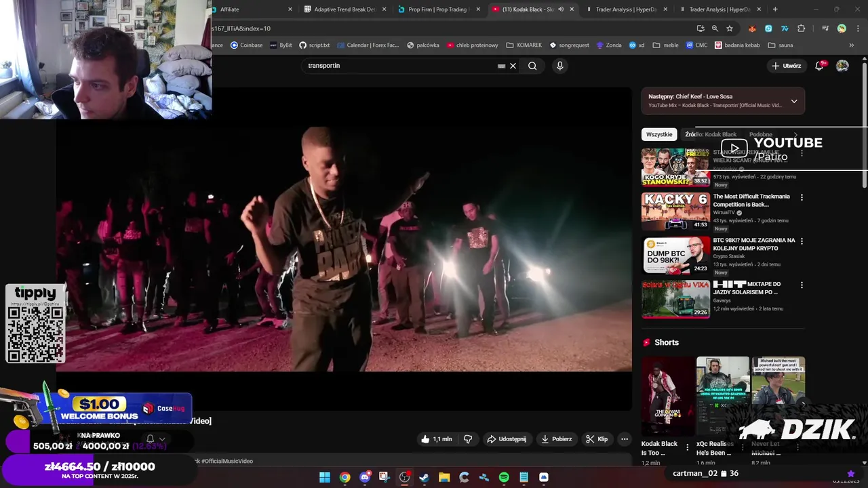Open Steam from taskbar
The width and height of the screenshot is (868, 488).
424,477
